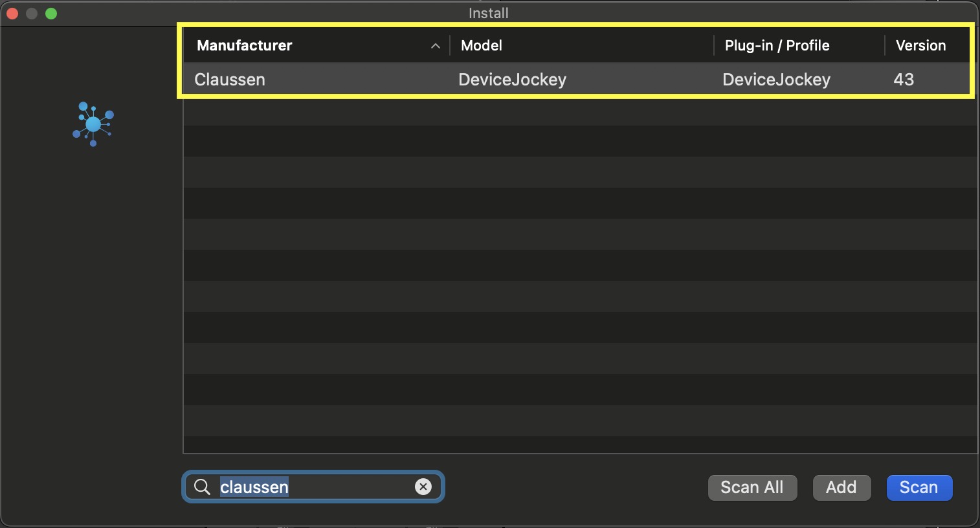Viewport: 980px width, 528px height.
Task: Select the DeviceJockey model cell
Action: pos(512,80)
